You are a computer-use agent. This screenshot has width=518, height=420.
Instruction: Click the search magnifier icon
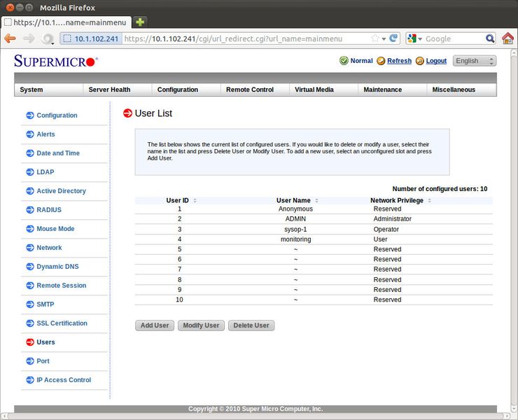[x=490, y=38]
